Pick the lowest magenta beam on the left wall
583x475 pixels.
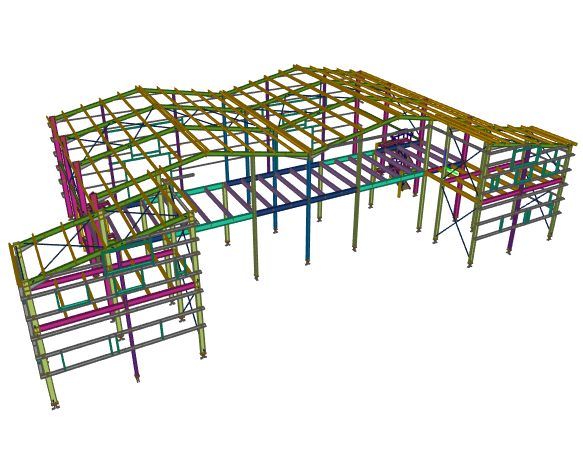117,307
